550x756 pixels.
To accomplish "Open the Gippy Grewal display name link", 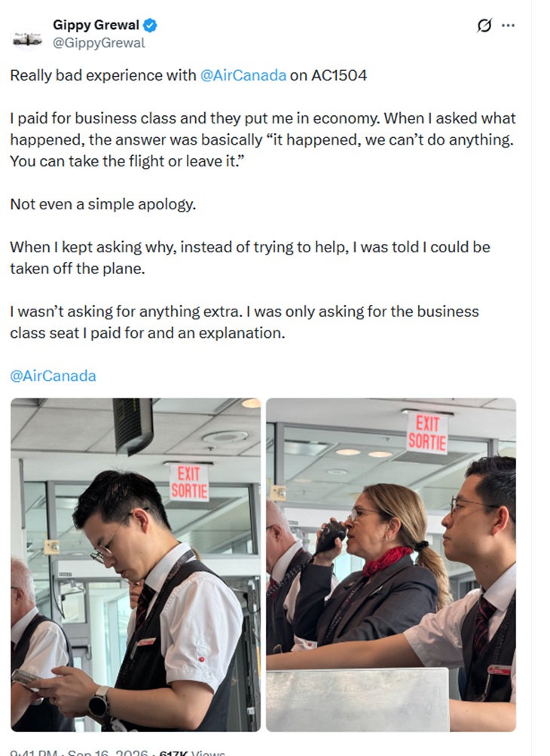I will tap(96, 25).
